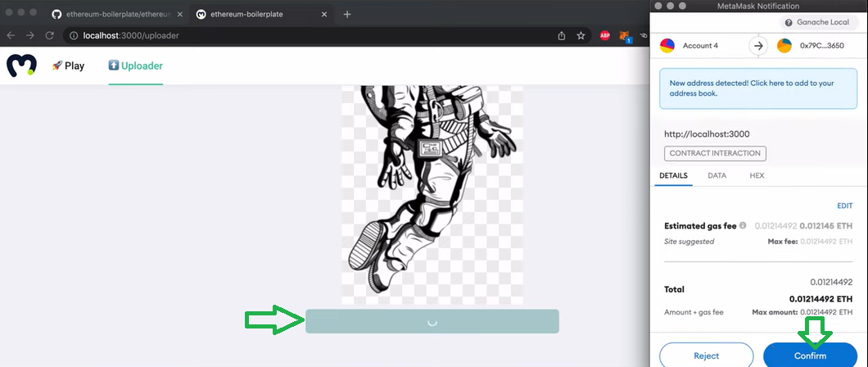Screen dimensions: 868x367
Task: Open MetaMask fox extension icon
Action: (626, 37)
